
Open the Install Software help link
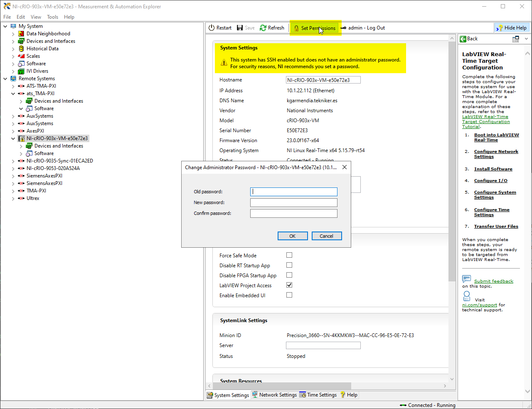pos(493,169)
